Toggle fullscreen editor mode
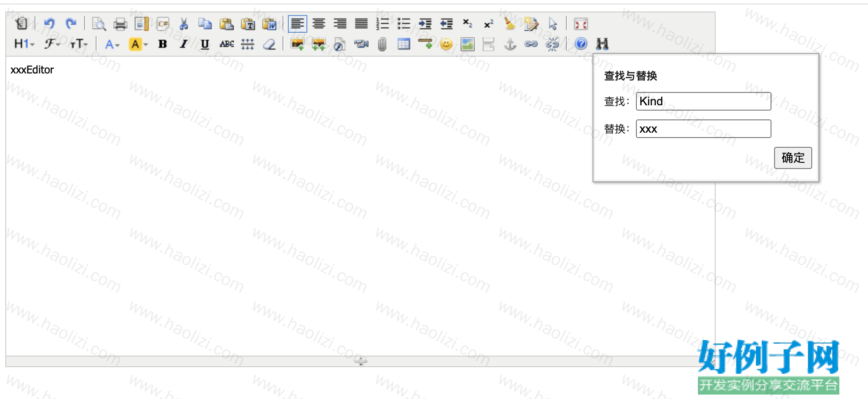868x399 pixels. coord(581,23)
